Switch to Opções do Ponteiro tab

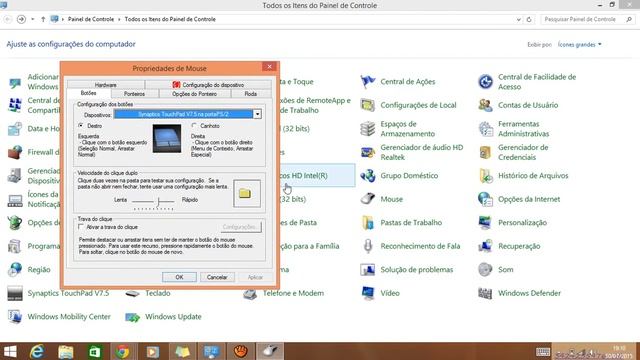coord(195,94)
